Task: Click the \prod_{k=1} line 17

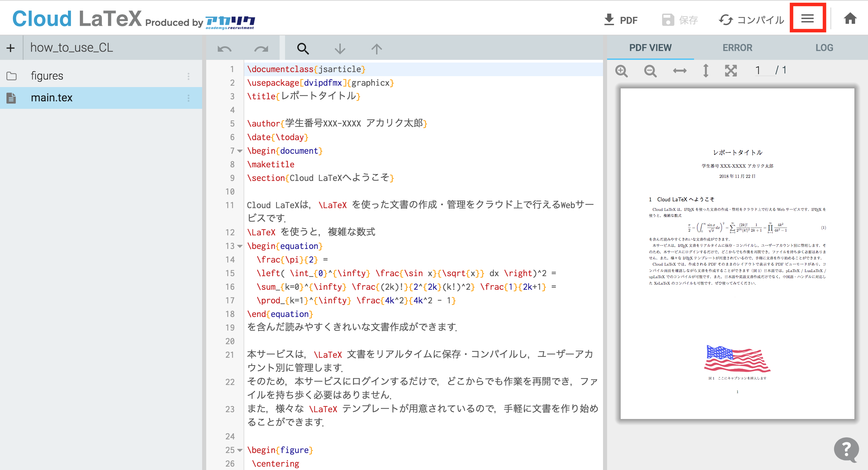Action: [x=356, y=301]
